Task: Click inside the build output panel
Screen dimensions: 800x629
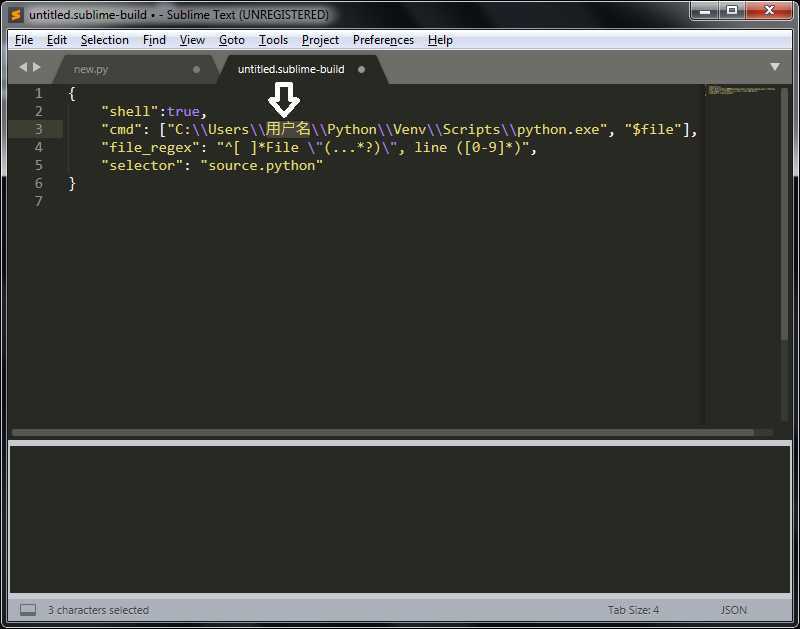Action: [400, 519]
